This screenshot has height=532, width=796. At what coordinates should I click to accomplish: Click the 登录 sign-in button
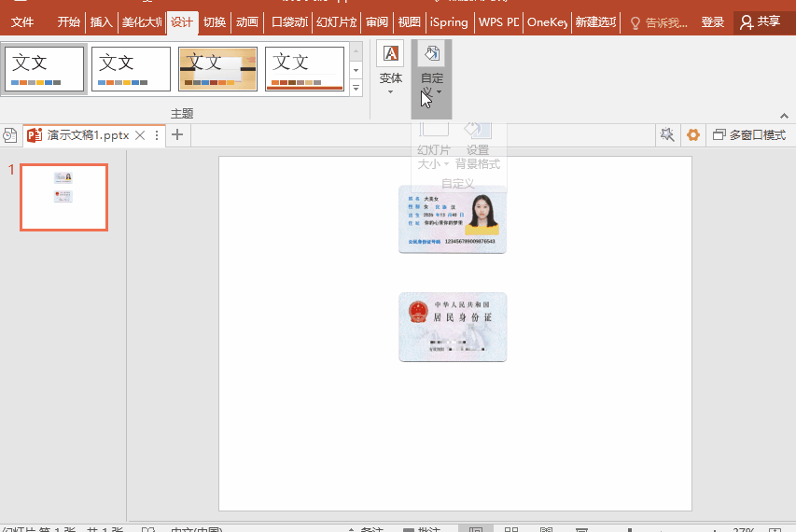pos(712,22)
